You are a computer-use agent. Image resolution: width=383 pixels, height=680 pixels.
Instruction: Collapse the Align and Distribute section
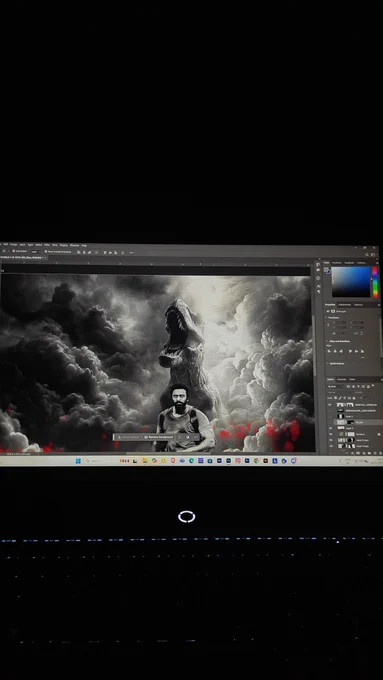click(x=327, y=341)
